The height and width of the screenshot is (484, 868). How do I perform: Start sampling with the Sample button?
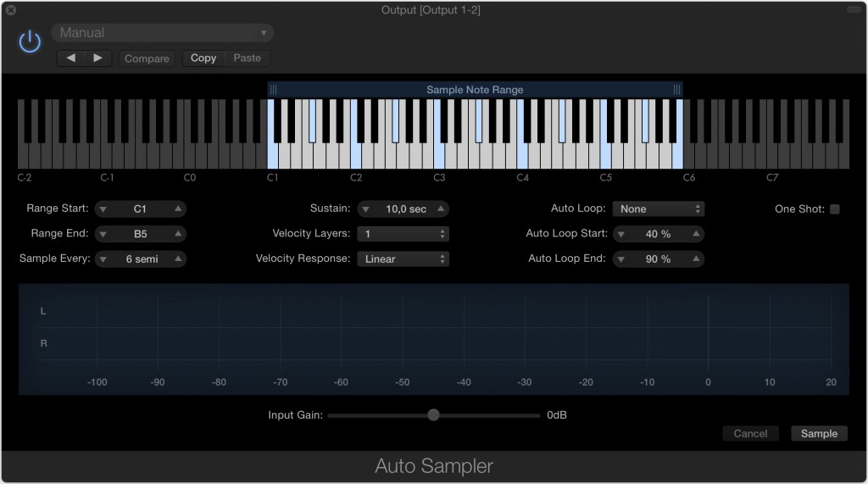coord(819,434)
